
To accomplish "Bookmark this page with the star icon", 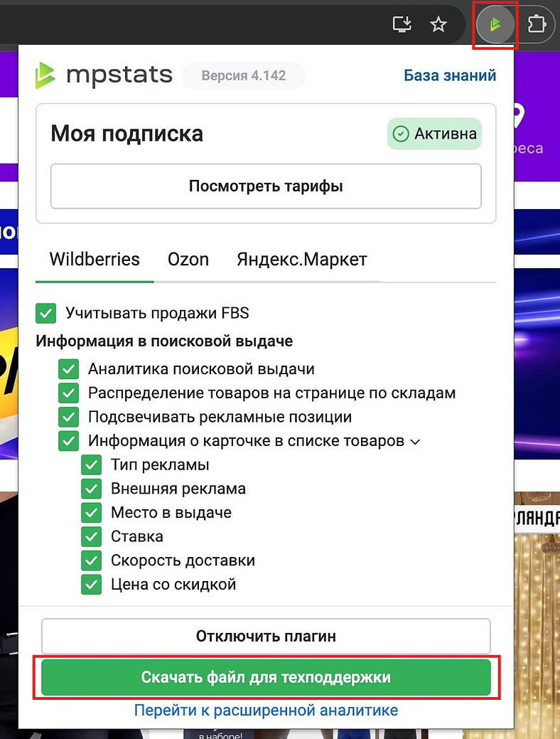I will pyautogui.click(x=438, y=24).
